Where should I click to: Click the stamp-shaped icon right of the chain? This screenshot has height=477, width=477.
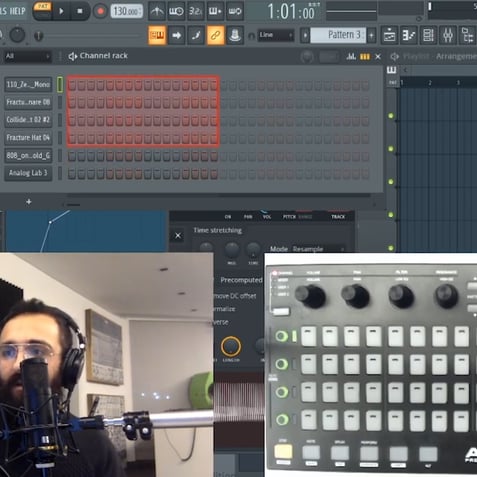click(x=235, y=35)
